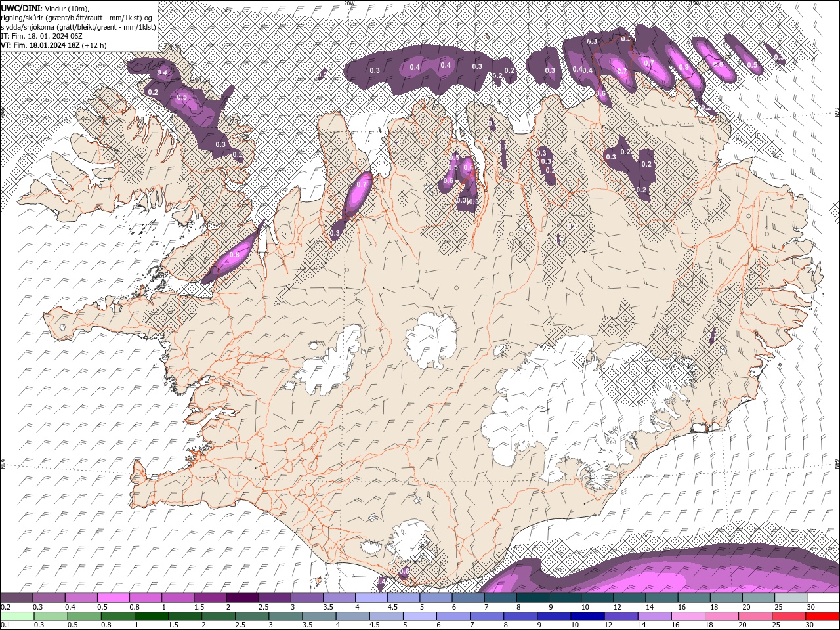
Task: Click the navy blue 10 swatch in bottom legend row
Action: click(x=587, y=616)
